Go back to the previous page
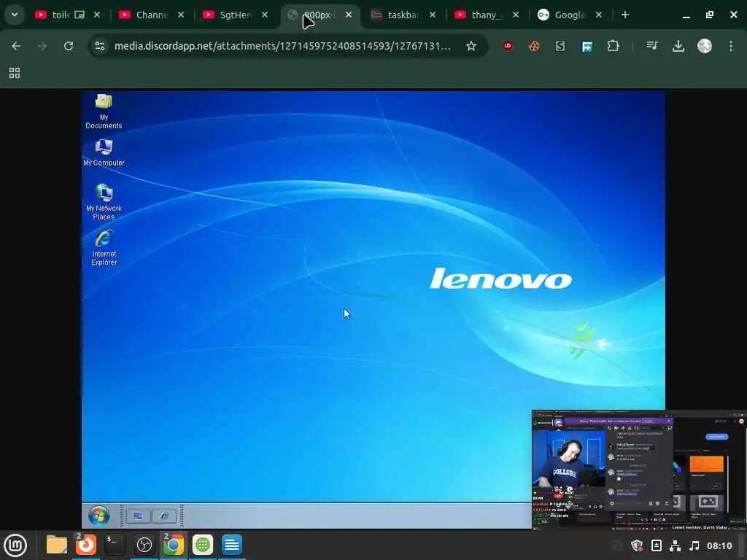The width and height of the screenshot is (747, 560). (16, 46)
